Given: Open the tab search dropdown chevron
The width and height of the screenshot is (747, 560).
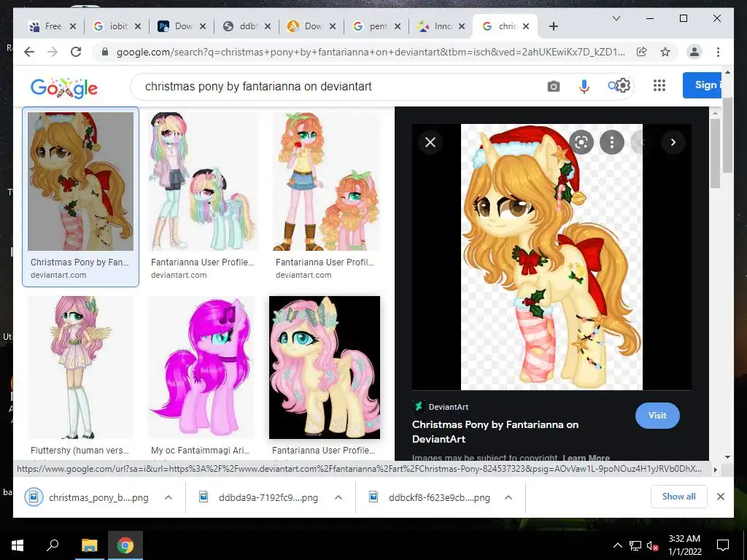Looking at the screenshot, I should (616, 18).
